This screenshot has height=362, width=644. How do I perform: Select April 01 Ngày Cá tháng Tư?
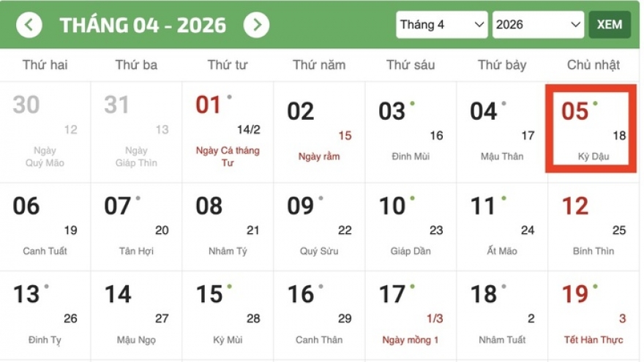point(228,132)
